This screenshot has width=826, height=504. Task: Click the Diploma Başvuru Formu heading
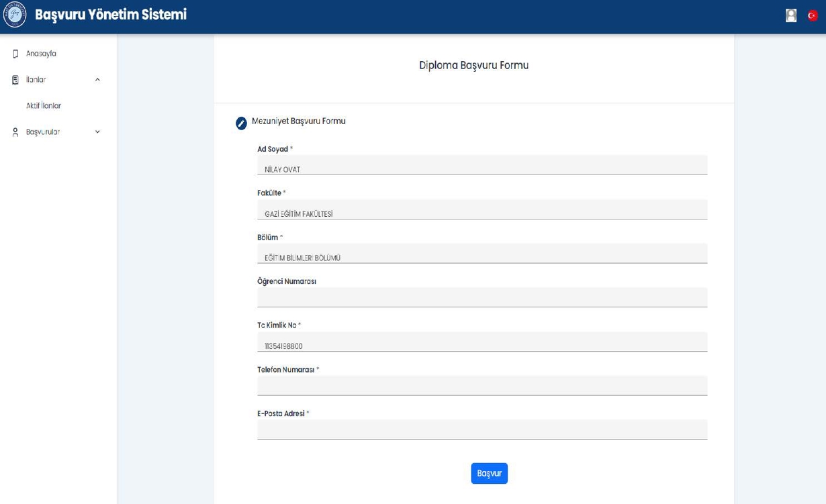473,66
